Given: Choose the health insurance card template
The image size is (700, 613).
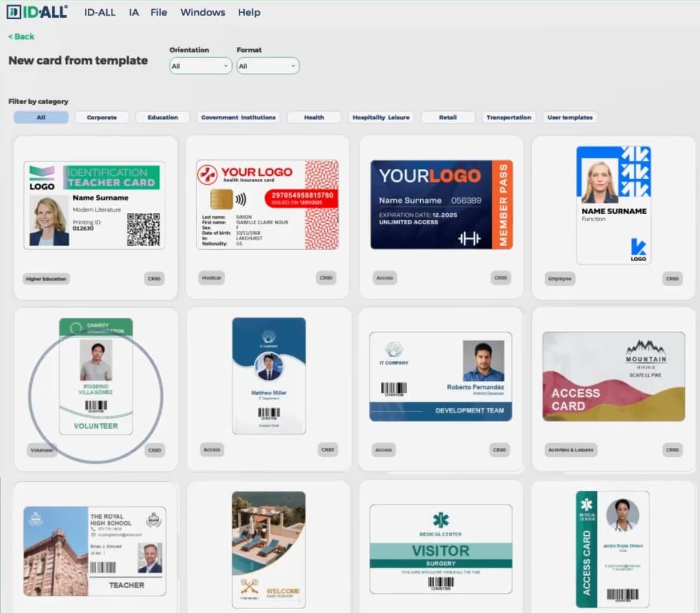Looking at the screenshot, I should [267, 205].
